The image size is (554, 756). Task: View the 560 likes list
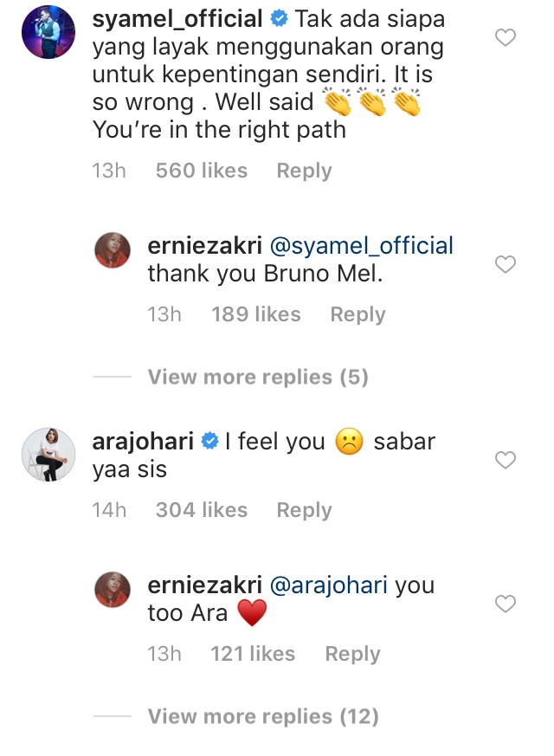point(201,171)
